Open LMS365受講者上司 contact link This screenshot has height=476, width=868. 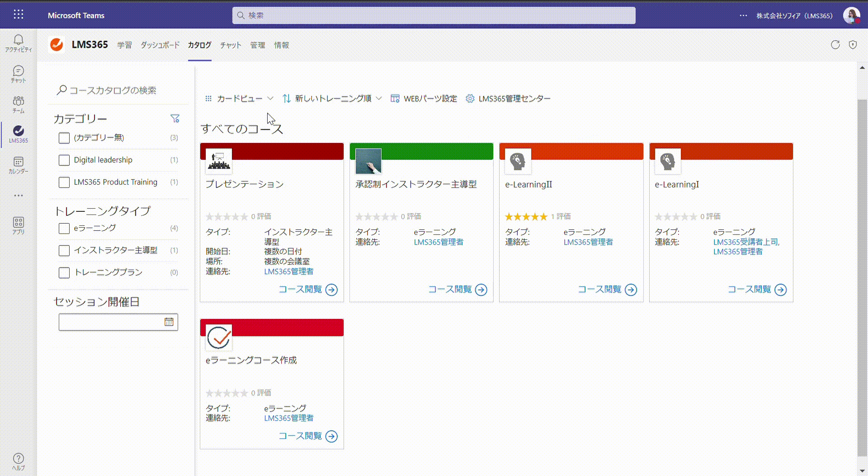coord(745,242)
